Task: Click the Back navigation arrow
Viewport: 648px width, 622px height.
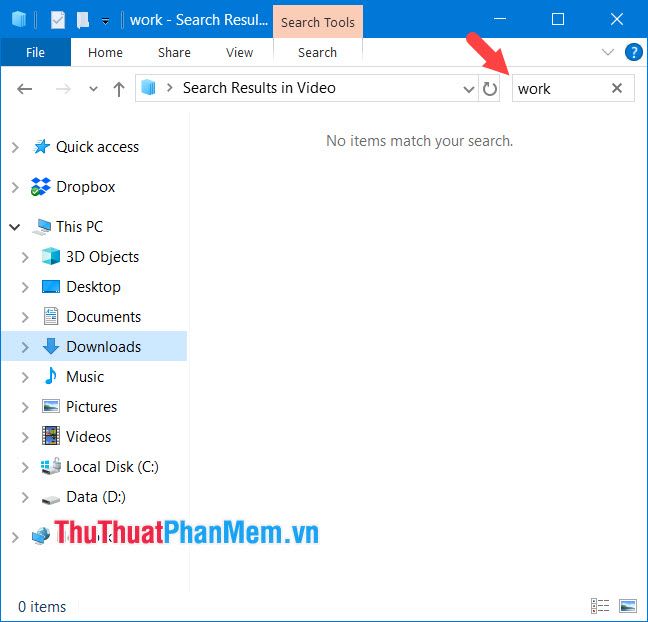Action: [x=25, y=89]
